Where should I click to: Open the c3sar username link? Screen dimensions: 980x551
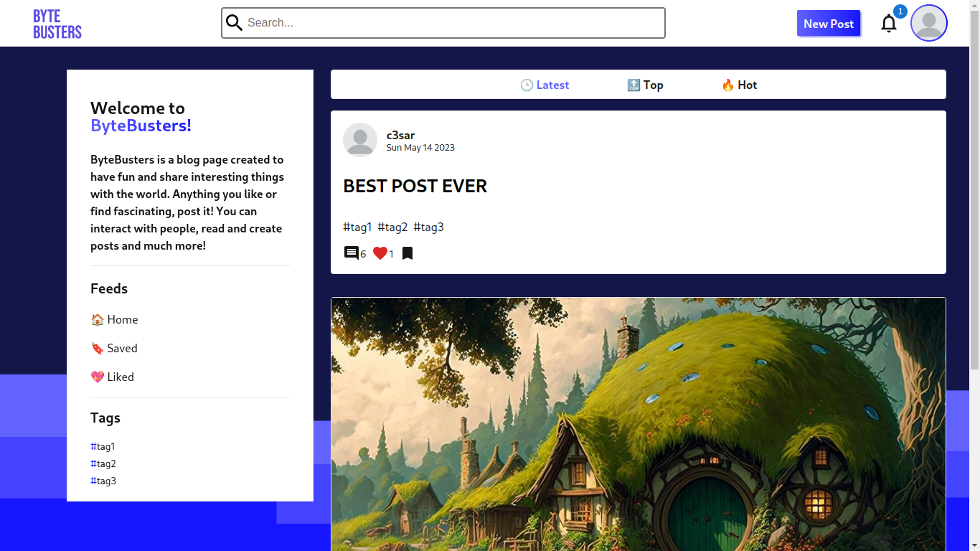(400, 135)
